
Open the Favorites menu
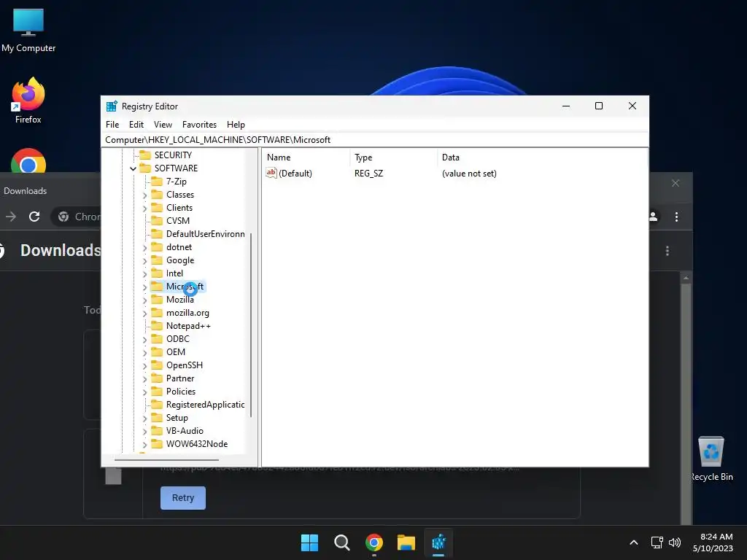click(x=199, y=125)
